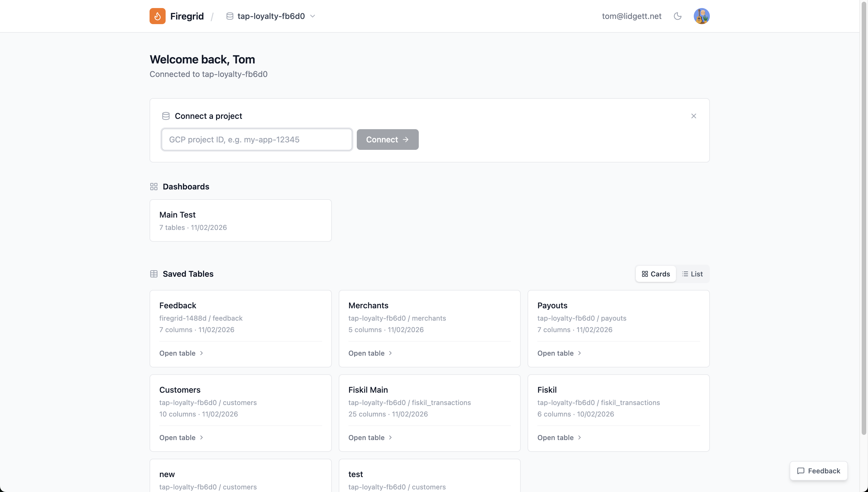This screenshot has width=868, height=492.
Task: Open the user avatar menu
Action: click(702, 16)
